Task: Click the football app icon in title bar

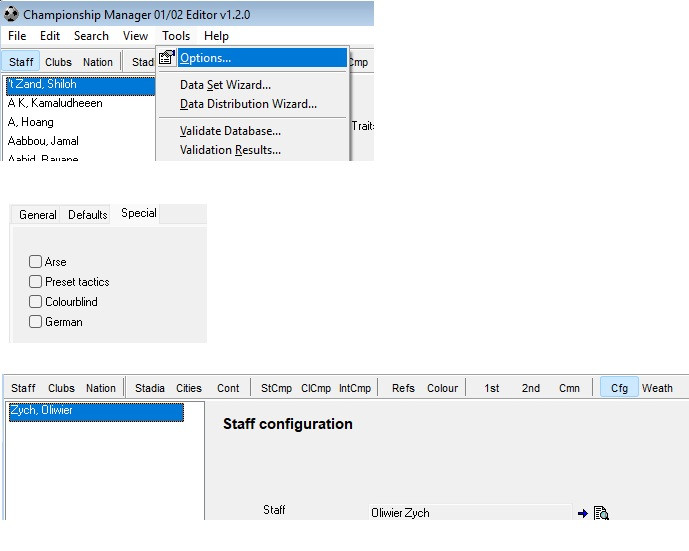Action: 11,14
